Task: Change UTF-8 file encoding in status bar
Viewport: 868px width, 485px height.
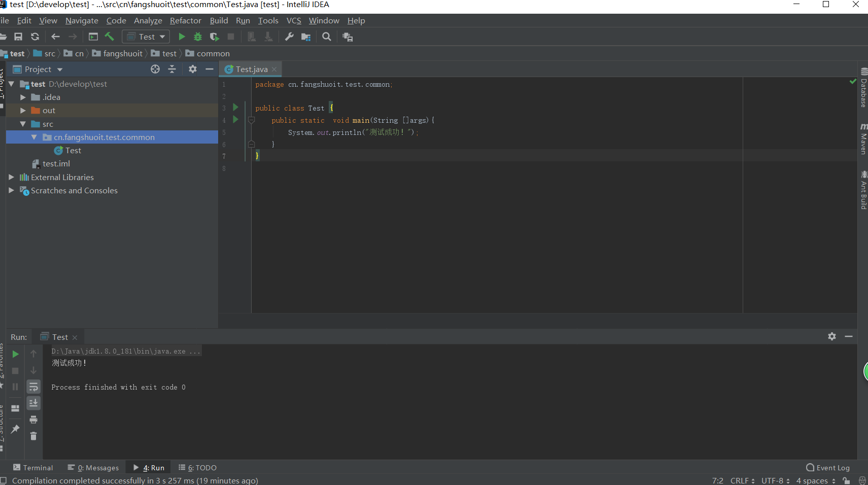Action: 776,480
